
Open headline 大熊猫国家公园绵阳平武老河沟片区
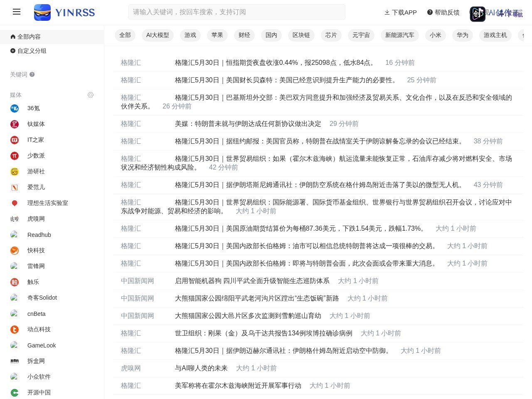[x=257, y=298]
